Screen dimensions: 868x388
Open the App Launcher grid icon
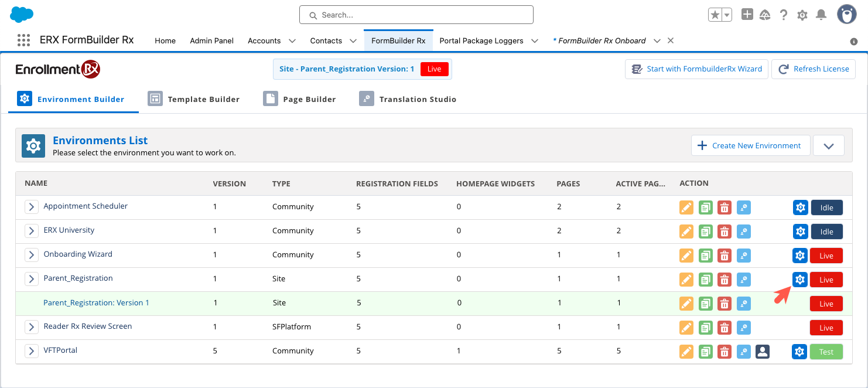[x=23, y=40]
